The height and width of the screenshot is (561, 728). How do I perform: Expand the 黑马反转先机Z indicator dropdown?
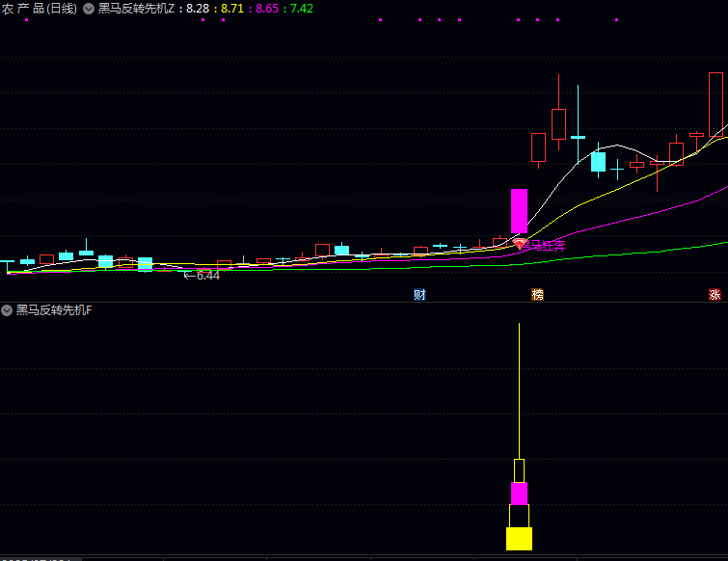[90, 9]
